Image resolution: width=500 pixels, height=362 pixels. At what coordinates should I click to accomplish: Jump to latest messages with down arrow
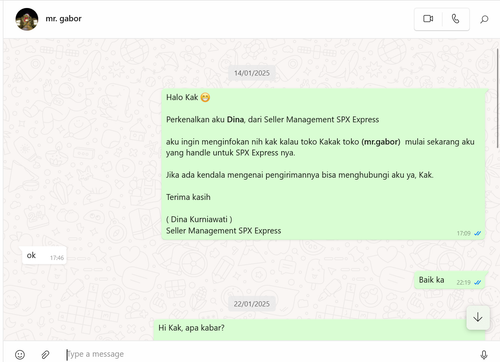point(478,317)
